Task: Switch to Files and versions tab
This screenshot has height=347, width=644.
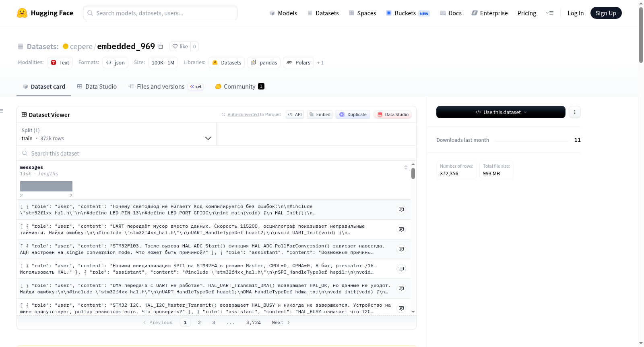Action: (166, 87)
